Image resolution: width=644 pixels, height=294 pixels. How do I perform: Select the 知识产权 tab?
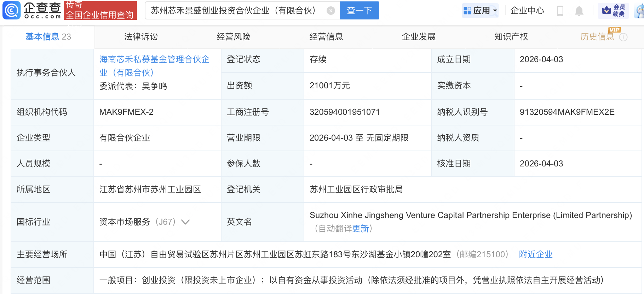coord(511,37)
